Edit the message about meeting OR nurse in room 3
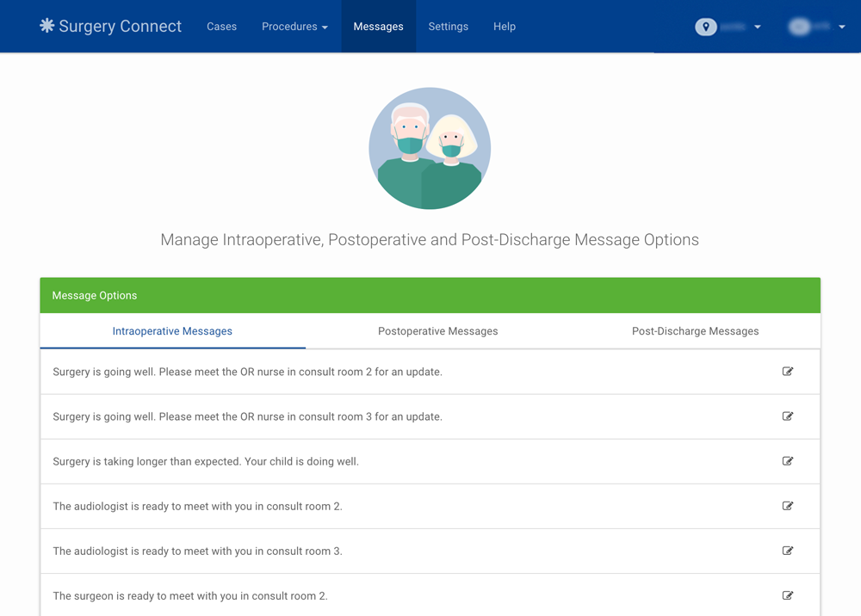 [x=787, y=416]
